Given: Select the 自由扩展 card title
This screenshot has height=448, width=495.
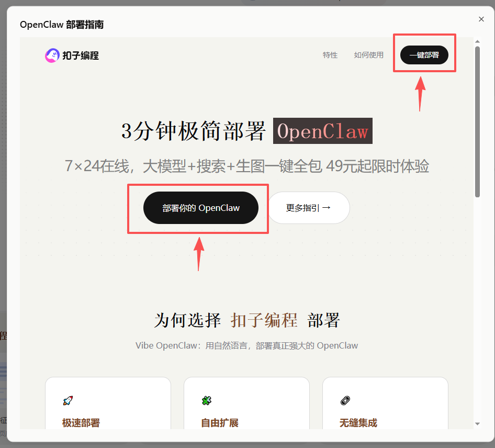Looking at the screenshot, I should pos(220,422).
